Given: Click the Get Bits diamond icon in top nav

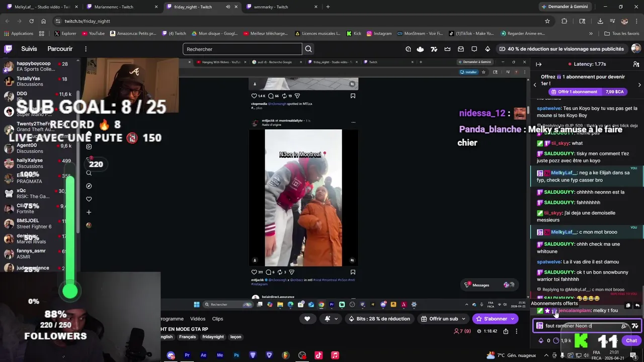Looking at the screenshot, I should pyautogui.click(x=487, y=49).
